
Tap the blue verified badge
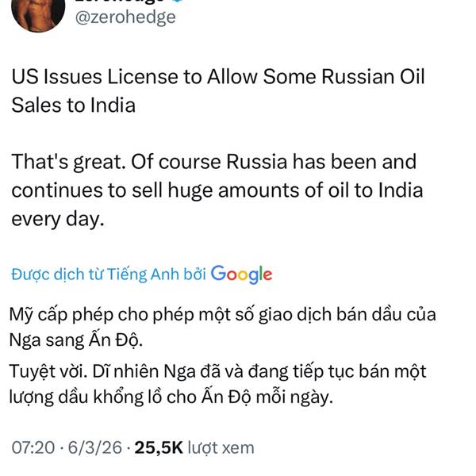pos(174,3)
